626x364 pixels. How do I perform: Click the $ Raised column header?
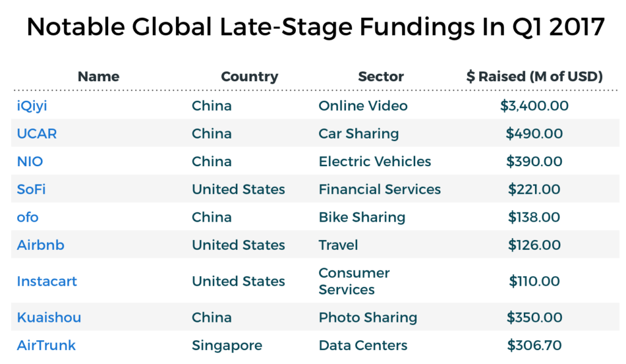click(x=534, y=76)
